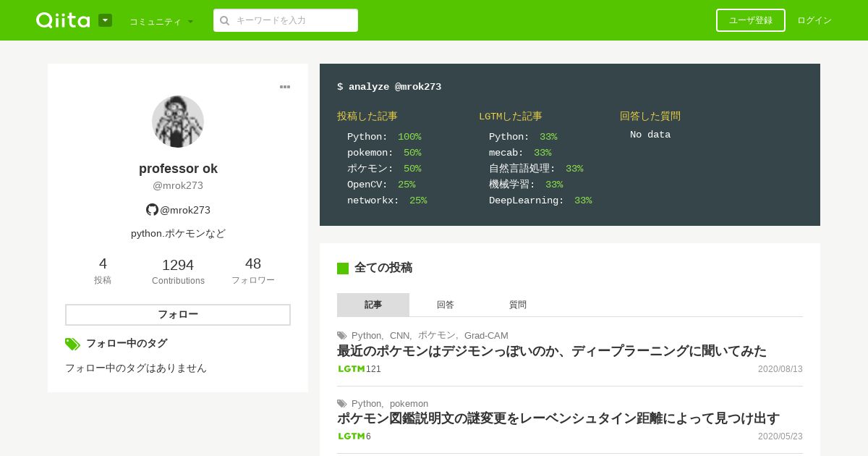Viewport: 868px width, 456px height.
Task: Open article 最近のポケモンはデジモンっぽいのか
Action: [x=552, y=351]
